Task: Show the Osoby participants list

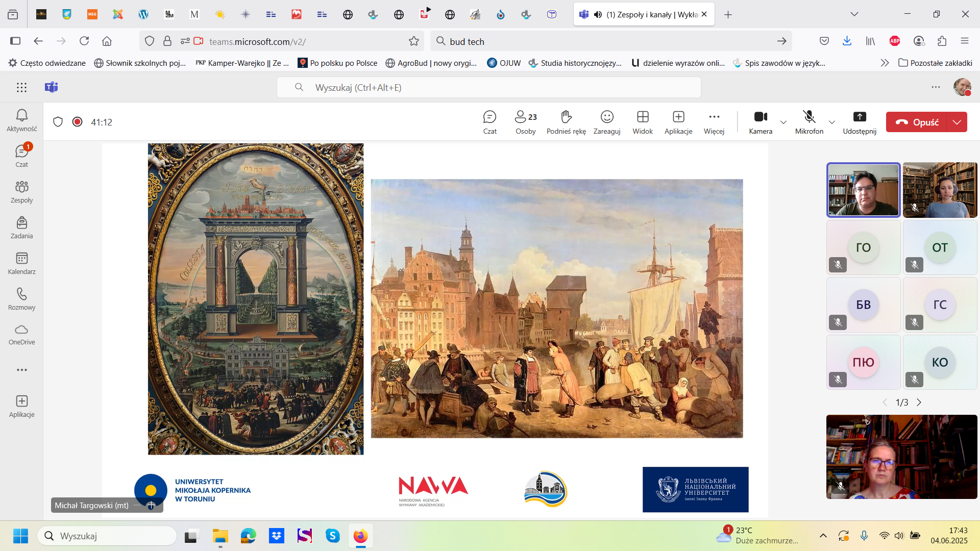Action: (525, 122)
